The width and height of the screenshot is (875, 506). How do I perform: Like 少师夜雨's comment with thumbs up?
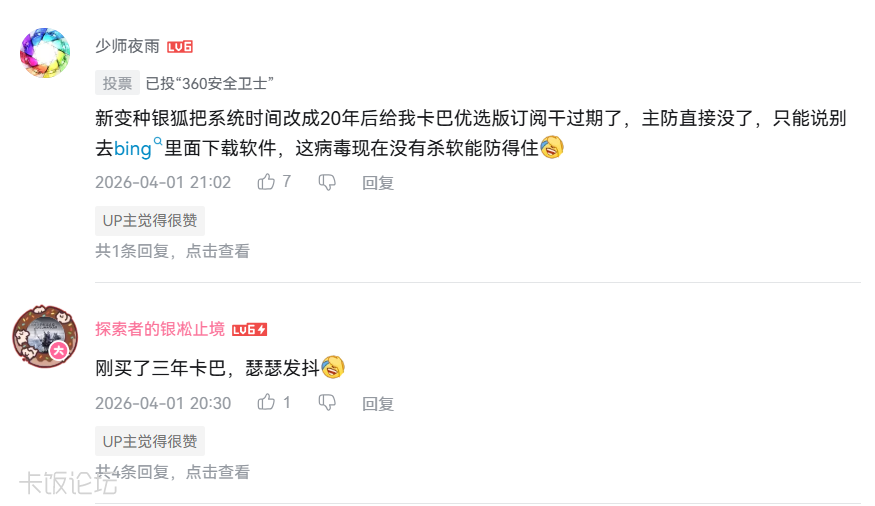pos(266,182)
